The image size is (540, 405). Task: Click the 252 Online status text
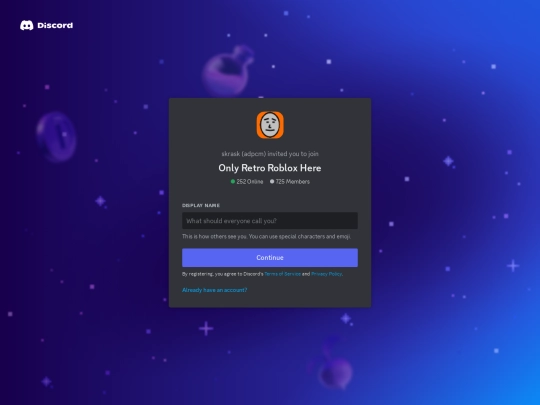pyautogui.click(x=247, y=181)
